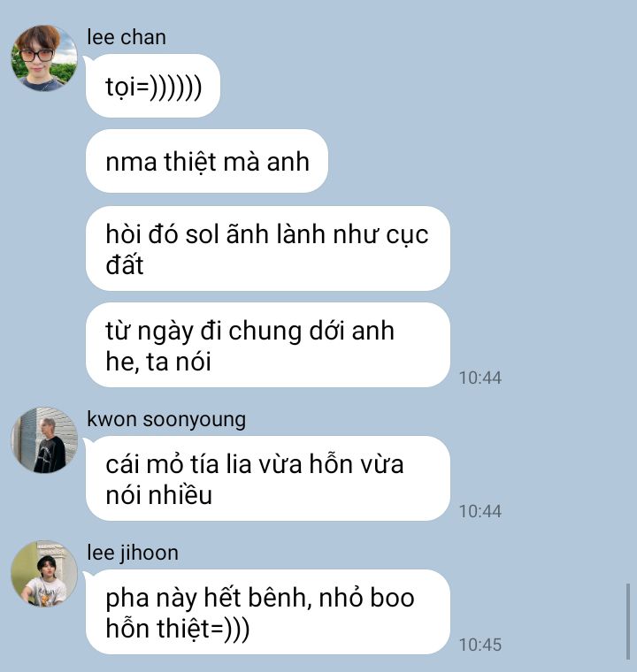Click the kwon soonyoung sender name
The width and height of the screenshot is (637, 672).
(x=166, y=419)
